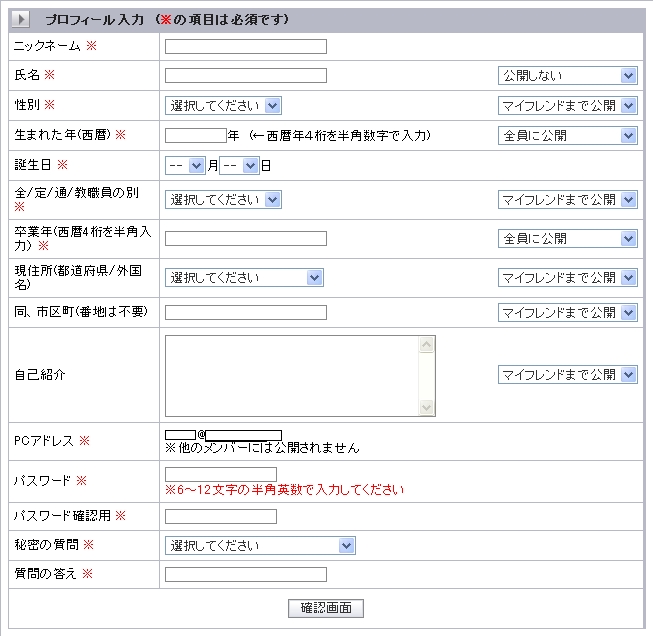Open the 性別 selection dropdown
653x636 pixels.
(x=223, y=105)
